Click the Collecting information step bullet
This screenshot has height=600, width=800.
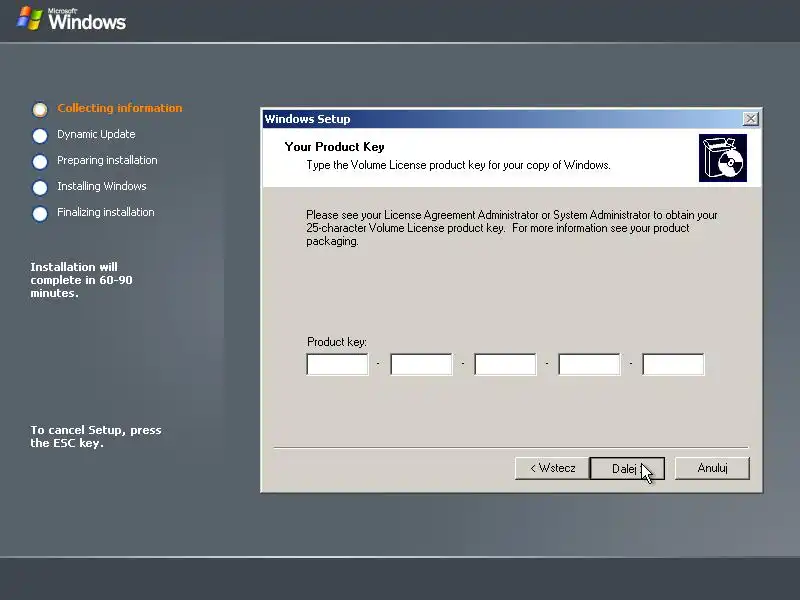pyautogui.click(x=40, y=109)
